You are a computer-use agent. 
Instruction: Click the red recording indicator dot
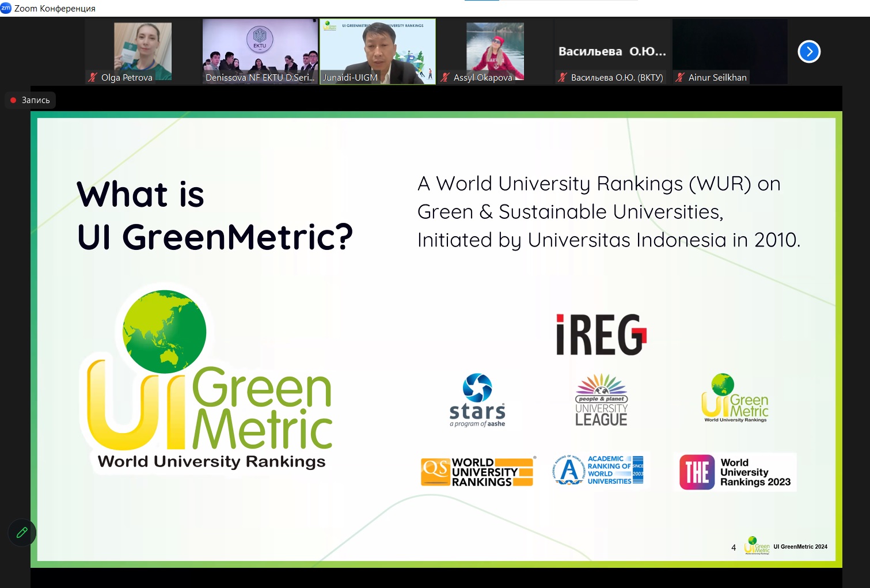tap(13, 100)
